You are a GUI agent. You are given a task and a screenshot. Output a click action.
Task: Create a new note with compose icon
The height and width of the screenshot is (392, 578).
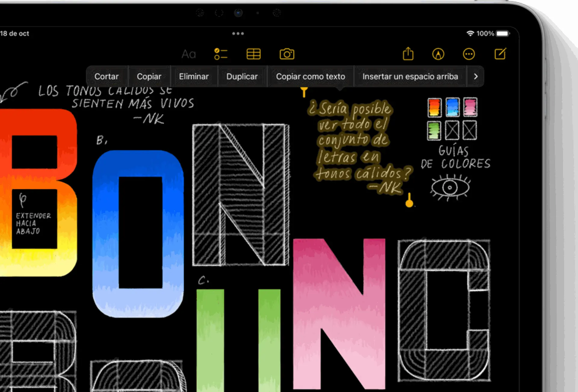tap(500, 54)
